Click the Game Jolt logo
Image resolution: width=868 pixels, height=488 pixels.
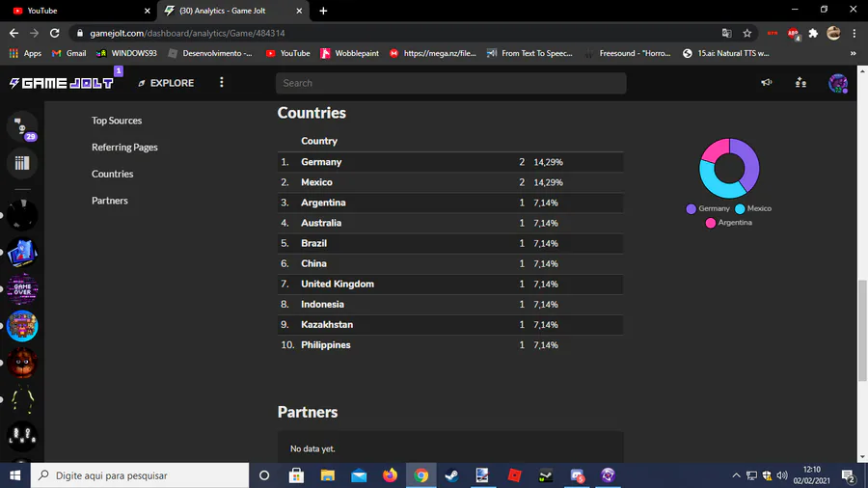click(x=62, y=83)
